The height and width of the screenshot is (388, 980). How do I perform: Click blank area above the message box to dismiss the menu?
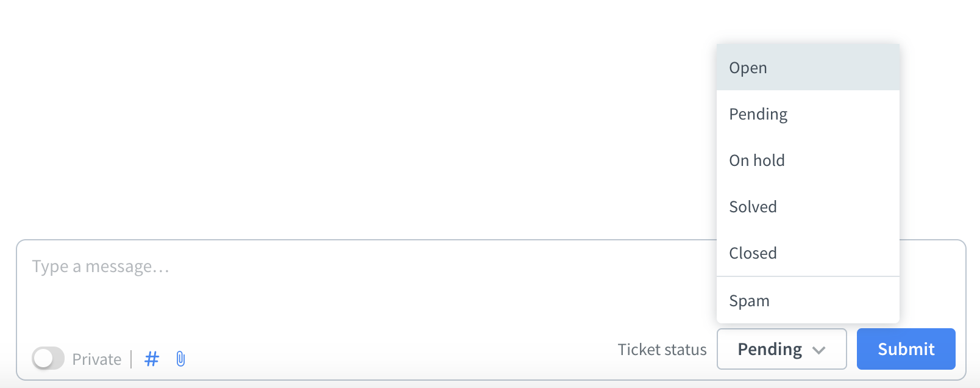(366, 122)
